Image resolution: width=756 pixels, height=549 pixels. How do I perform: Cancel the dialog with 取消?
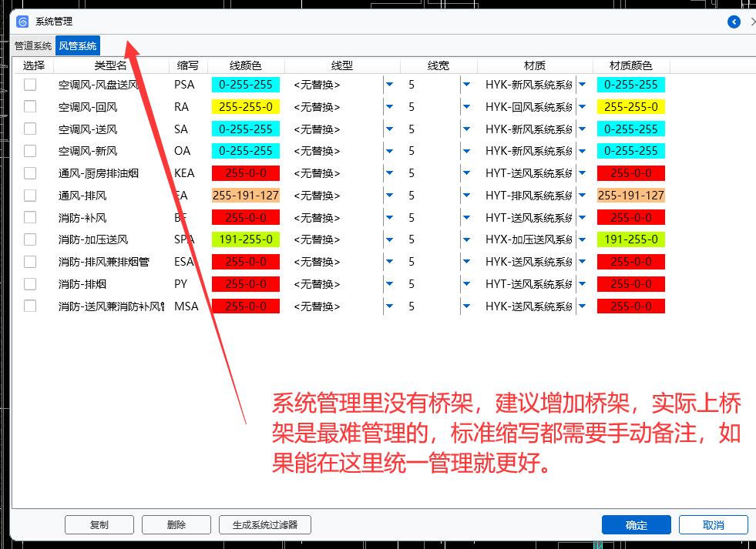click(x=713, y=525)
